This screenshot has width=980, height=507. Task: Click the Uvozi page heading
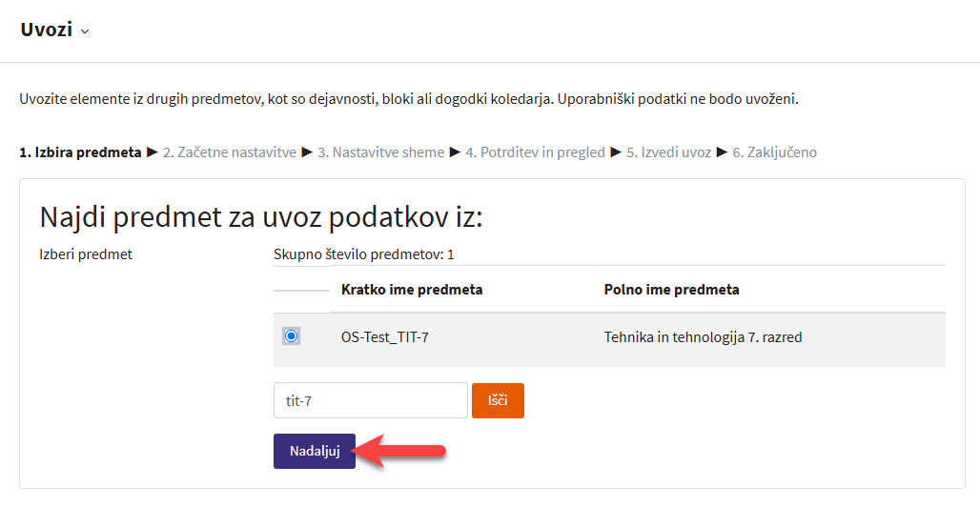click(47, 30)
